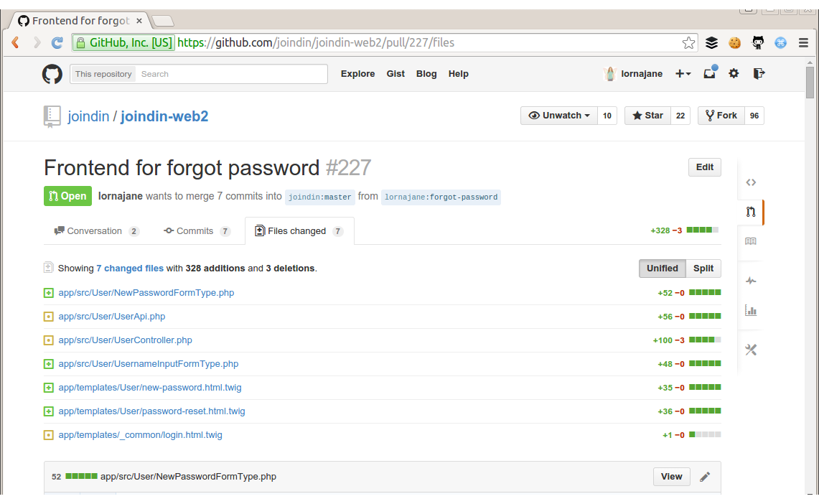Select the Unified diff view
This screenshot has height=504, width=819.
662,269
